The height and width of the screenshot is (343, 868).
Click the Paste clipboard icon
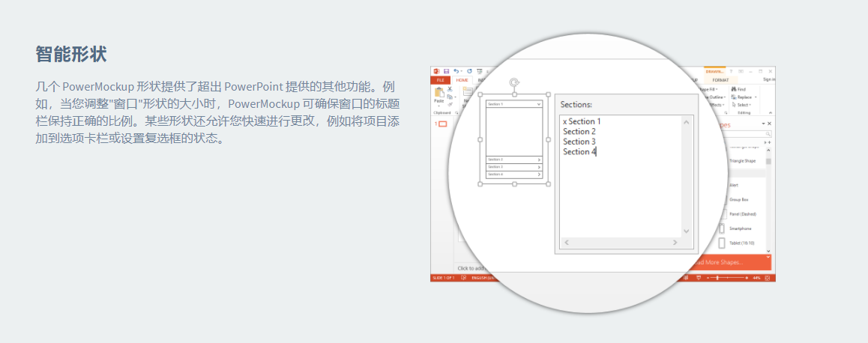pos(439,92)
